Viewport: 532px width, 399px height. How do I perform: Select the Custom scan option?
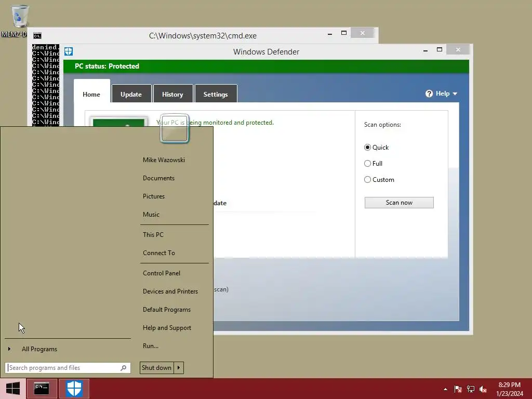(x=367, y=179)
